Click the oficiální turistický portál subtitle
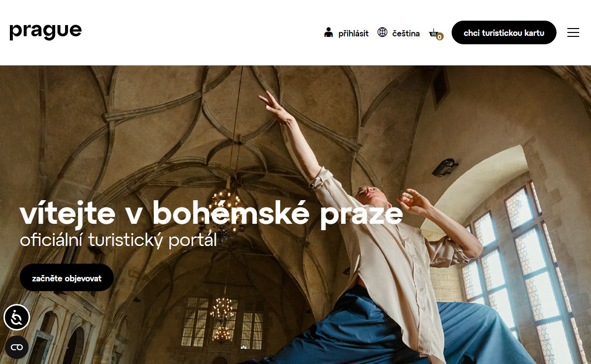Image resolution: width=591 pixels, height=364 pixels. tap(118, 240)
